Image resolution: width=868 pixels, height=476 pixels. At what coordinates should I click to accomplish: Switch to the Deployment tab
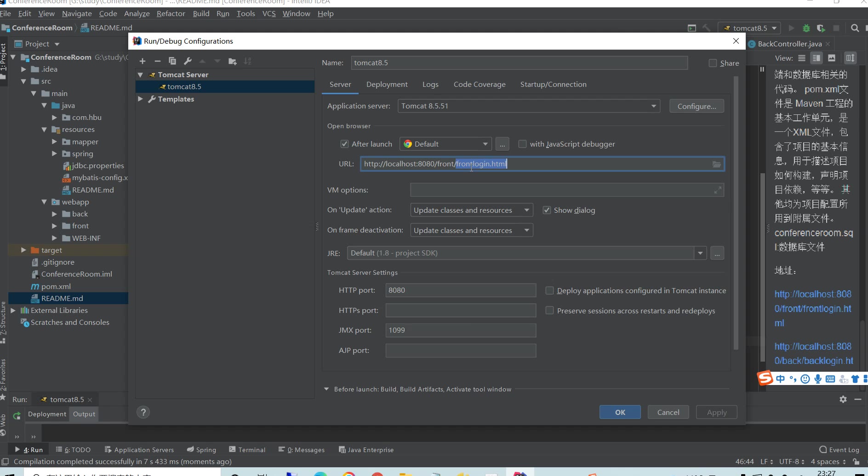click(387, 85)
